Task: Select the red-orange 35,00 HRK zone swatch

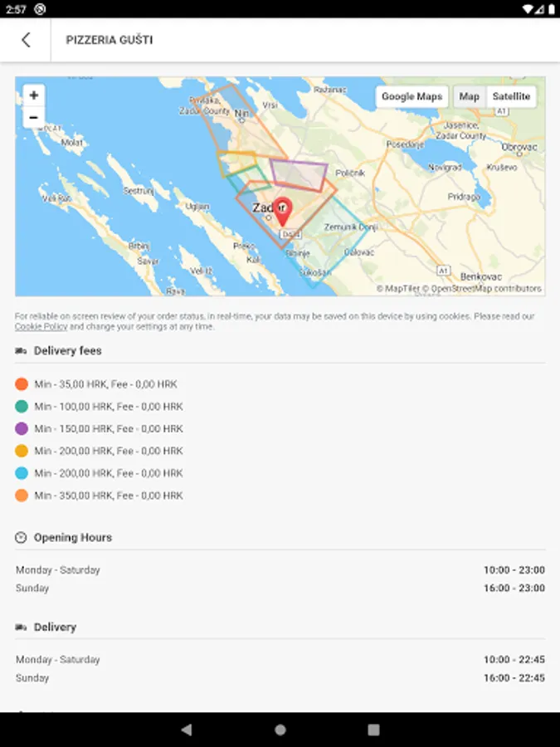Action: click(x=22, y=384)
